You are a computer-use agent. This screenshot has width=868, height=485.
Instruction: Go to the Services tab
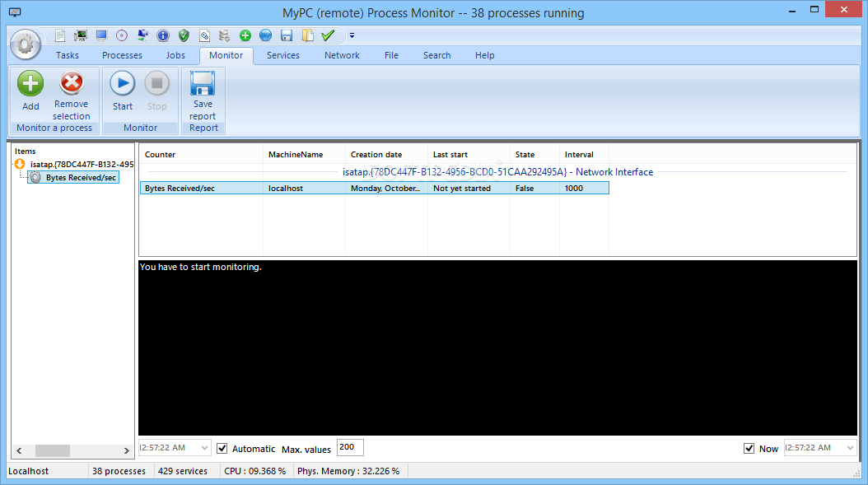pyautogui.click(x=282, y=55)
